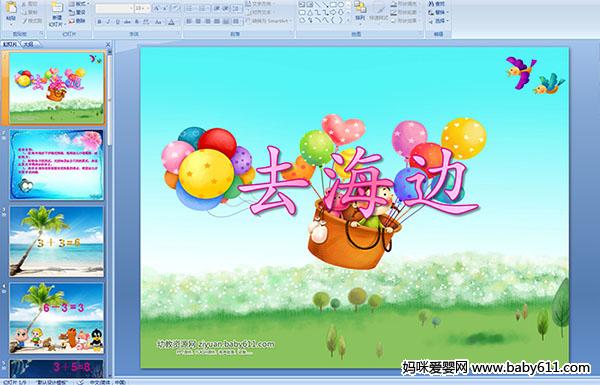This screenshot has height=385, width=600.
Task: Open Shape Fill color options
Action: pos(405,4)
